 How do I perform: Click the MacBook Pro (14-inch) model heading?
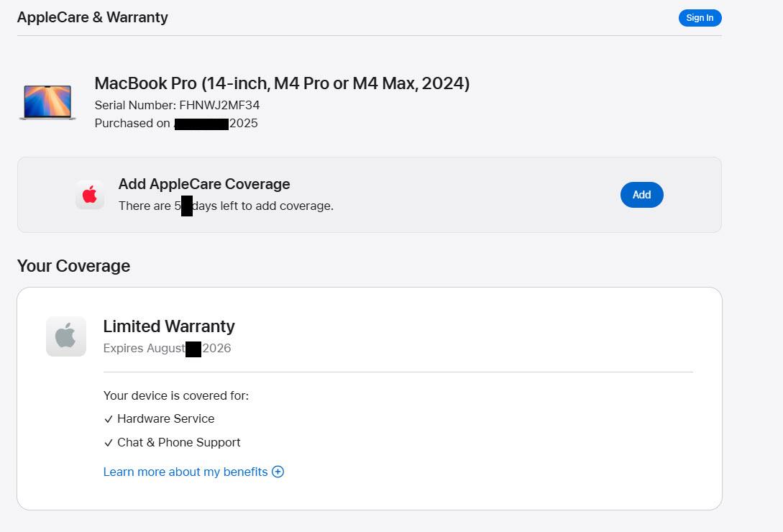(282, 83)
